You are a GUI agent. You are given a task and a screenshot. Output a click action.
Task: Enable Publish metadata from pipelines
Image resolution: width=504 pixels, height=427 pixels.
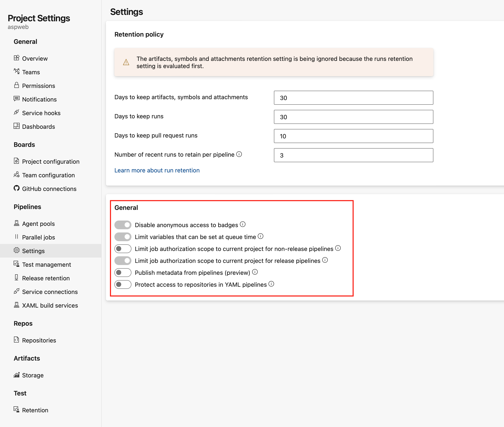[x=123, y=272]
